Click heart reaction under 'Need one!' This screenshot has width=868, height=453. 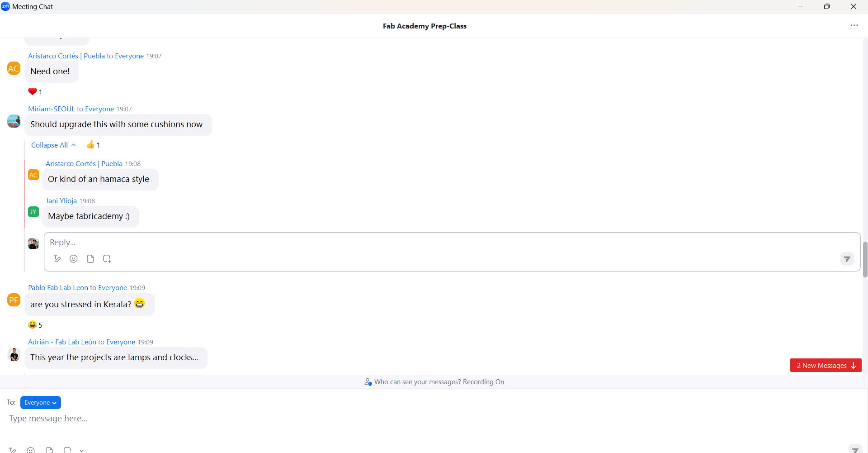[x=33, y=91]
